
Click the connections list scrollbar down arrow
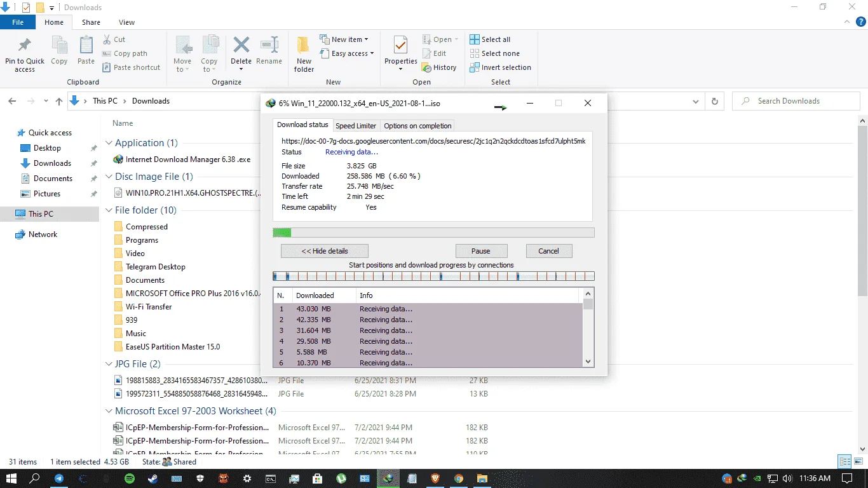tap(588, 362)
